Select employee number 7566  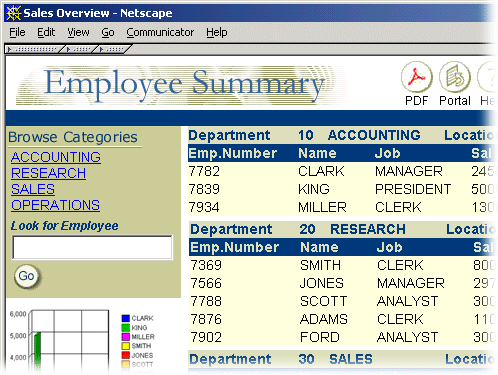click(x=206, y=283)
